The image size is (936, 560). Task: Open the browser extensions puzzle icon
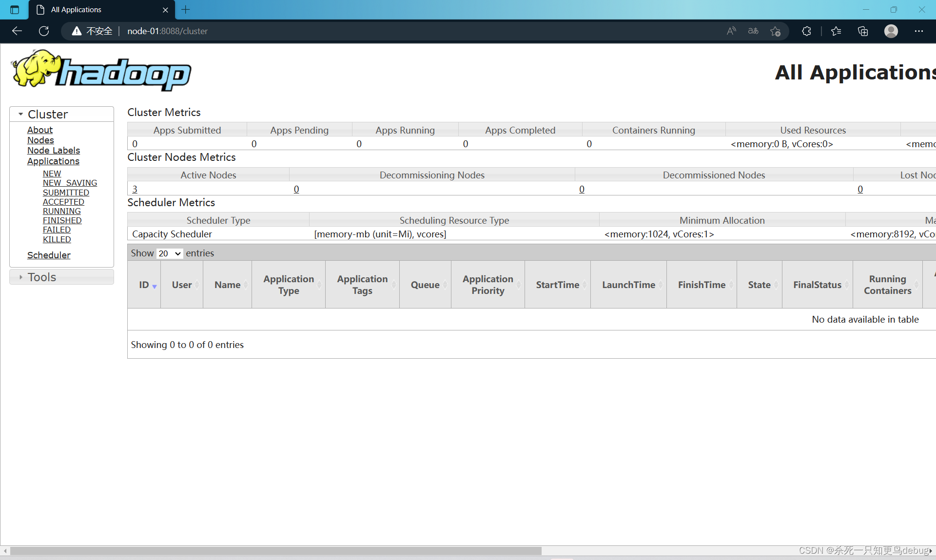pyautogui.click(x=806, y=31)
